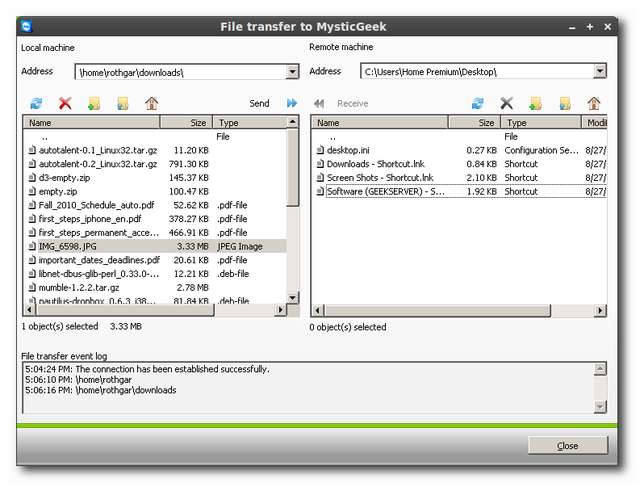Image resolution: width=640 pixels, height=487 pixels.
Task: Sort local files by Type column
Action: pyautogui.click(x=250, y=122)
